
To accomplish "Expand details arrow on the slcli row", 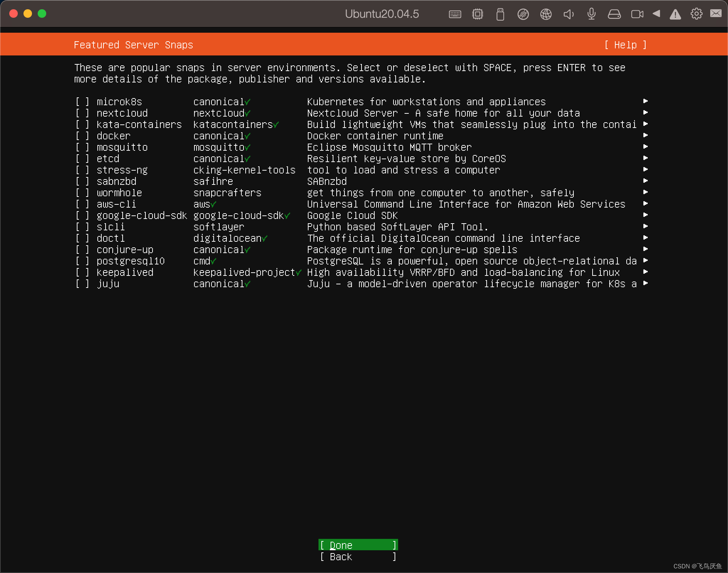I will coord(646,226).
